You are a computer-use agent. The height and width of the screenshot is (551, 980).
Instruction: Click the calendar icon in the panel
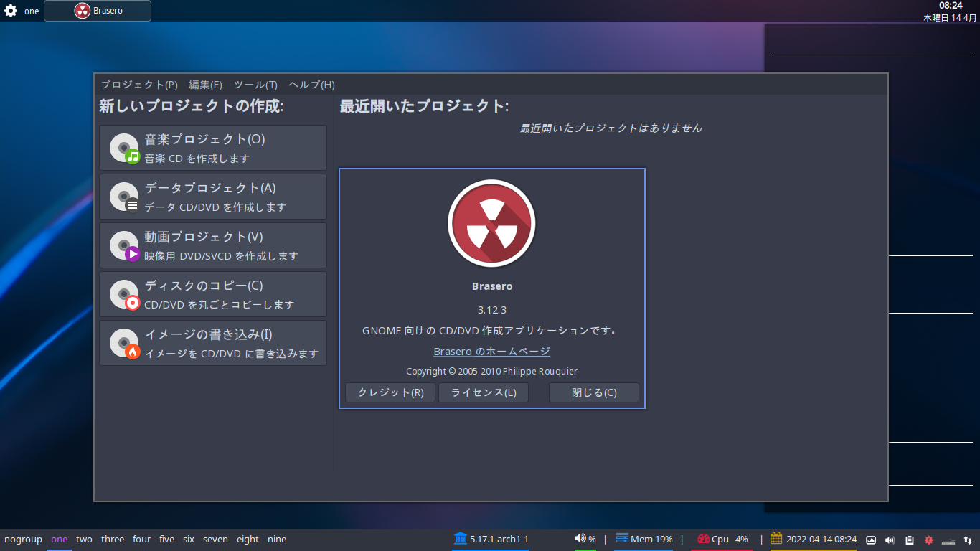click(776, 539)
